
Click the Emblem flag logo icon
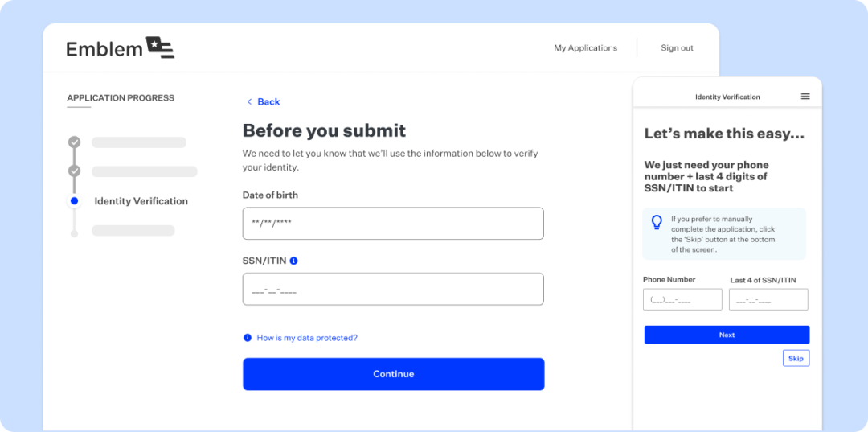[x=160, y=47]
